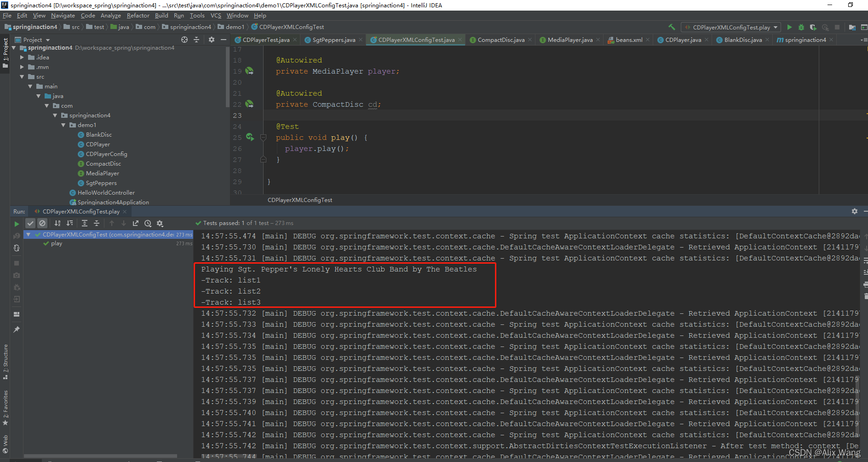The height and width of the screenshot is (462, 868).
Task: Click Autowired gutter icon on line 22
Action: pos(249,104)
